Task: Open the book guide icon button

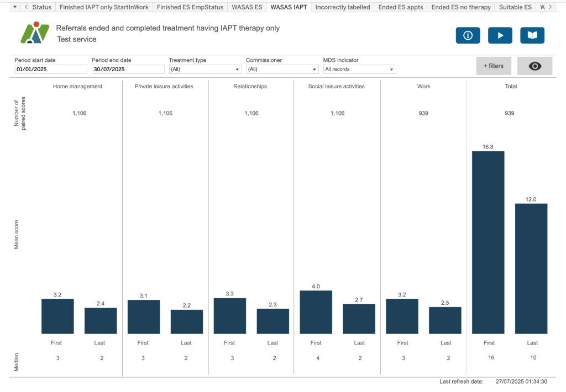Action: click(x=532, y=35)
